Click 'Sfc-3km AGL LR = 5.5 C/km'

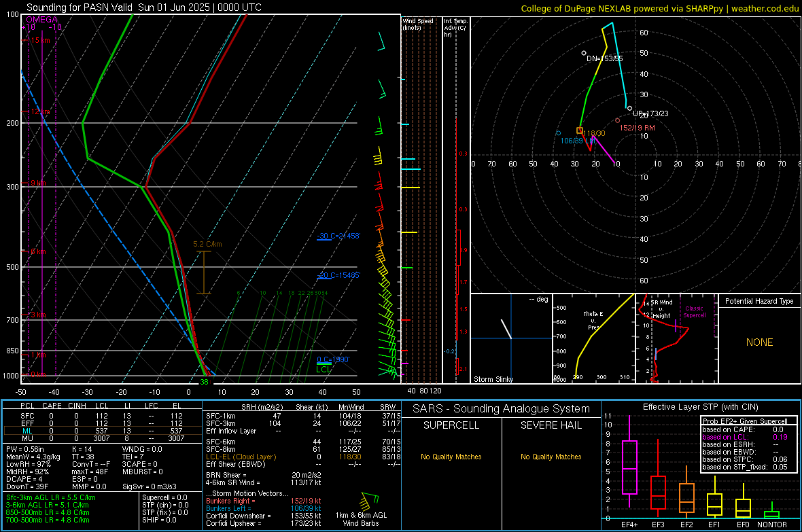[51, 497]
